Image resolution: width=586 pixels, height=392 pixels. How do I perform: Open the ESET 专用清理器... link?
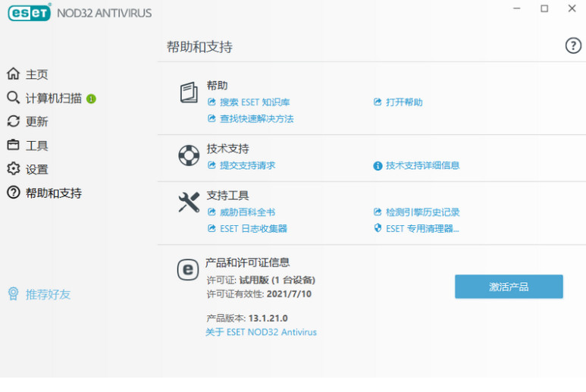pyautogui.click(x=422, y=228)
